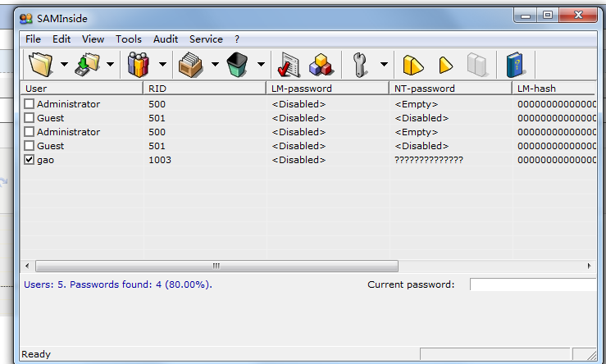Sort by the RID column header
Image resolution: width=606 pixels, height=364 pixels.
coord(204,89)
